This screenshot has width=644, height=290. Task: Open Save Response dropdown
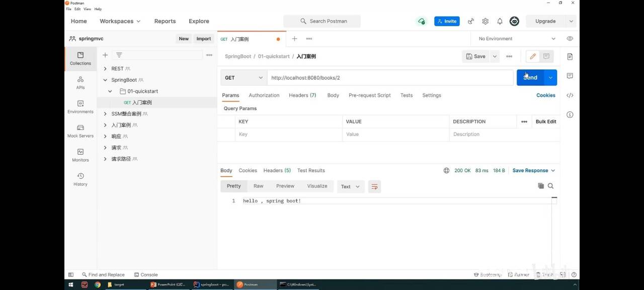click(x=534, y=171)
